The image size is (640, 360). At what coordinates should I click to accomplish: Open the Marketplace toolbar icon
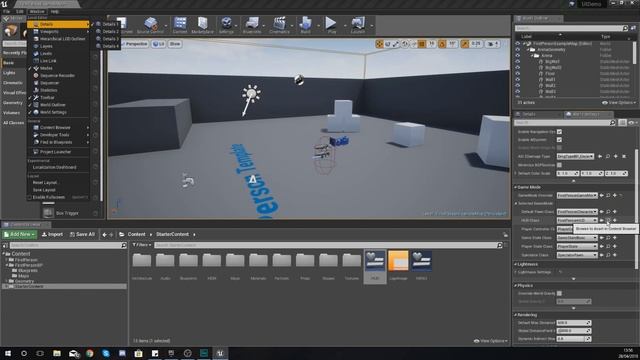point(202,23)
